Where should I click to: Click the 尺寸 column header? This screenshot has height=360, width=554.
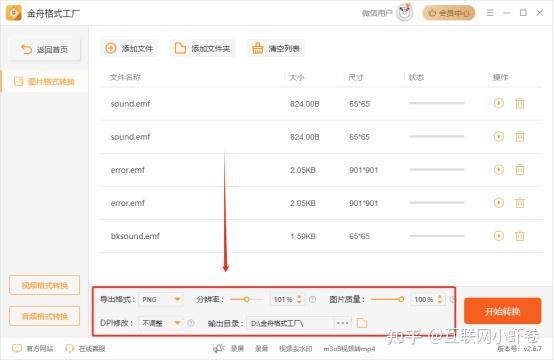355,77
